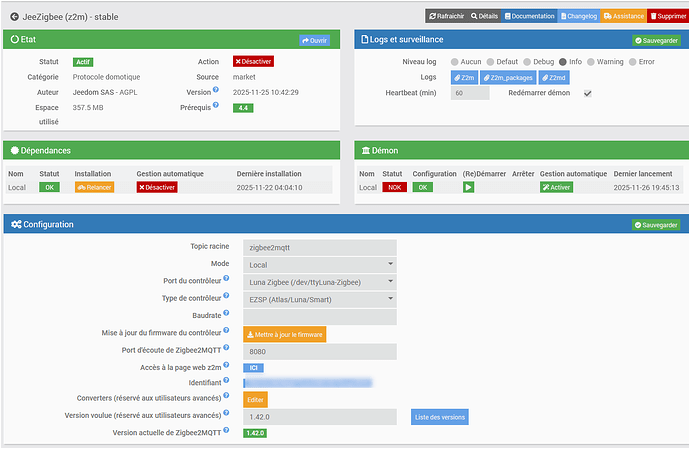690x449 pixels.
Task: Click the Dernière installation date 2025-11-22 04:04:10
Action: (x=269, y=188)
